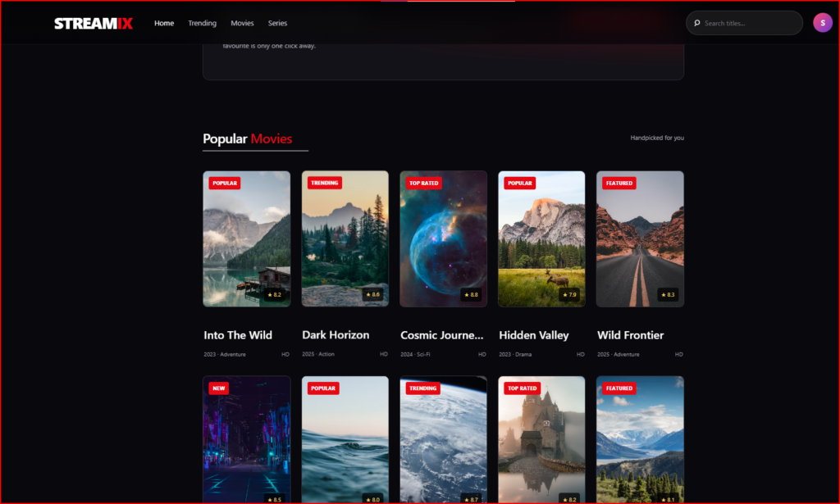Image resolution: width=840 pixels, height=504 pixels.
Task: Click the "2023 · Drama" text under Hidden Valley
Action: click(515, 354)
